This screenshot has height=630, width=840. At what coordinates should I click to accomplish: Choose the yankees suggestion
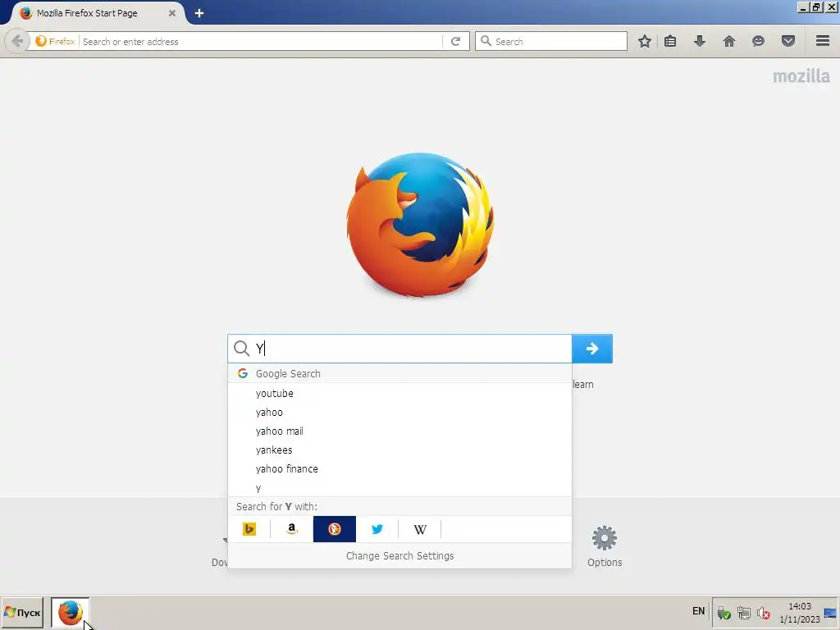399,450
